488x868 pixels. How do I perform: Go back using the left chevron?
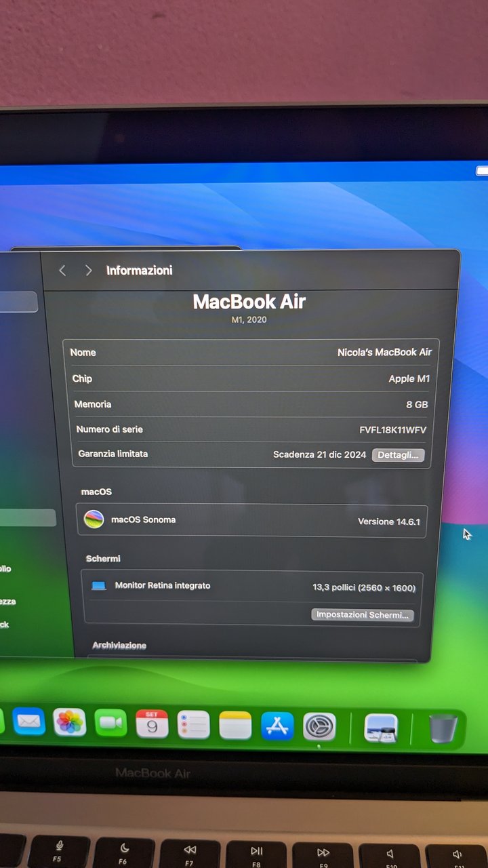coord(62,271)
